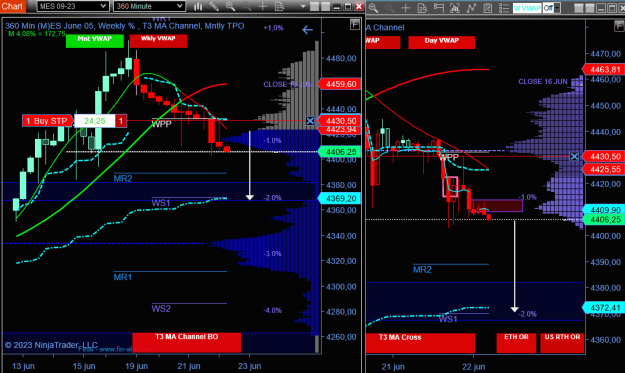Click the 19 jun date on left axis
Viewport: 625px width, 373px height.
(x=137, y=366)
